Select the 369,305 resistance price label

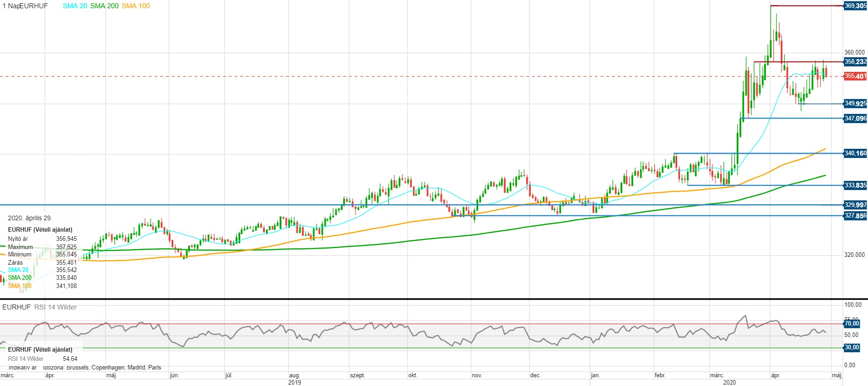tap(855, 6)
